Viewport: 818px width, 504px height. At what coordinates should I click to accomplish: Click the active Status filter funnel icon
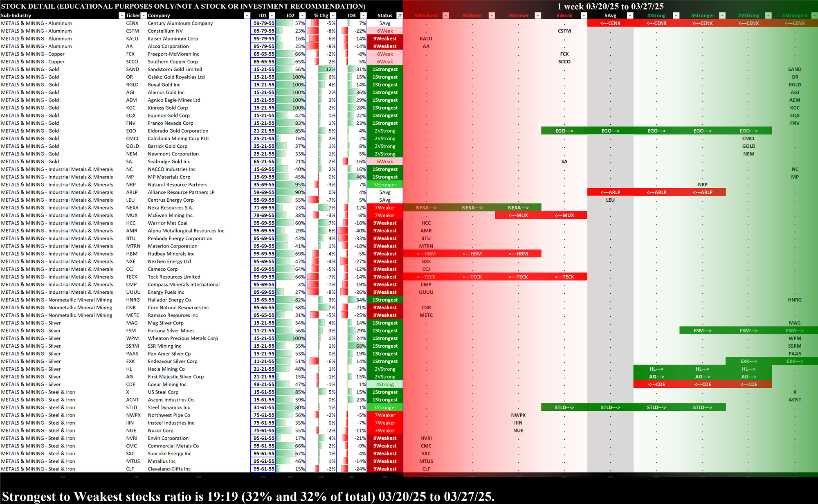click(x=400, y=16)
